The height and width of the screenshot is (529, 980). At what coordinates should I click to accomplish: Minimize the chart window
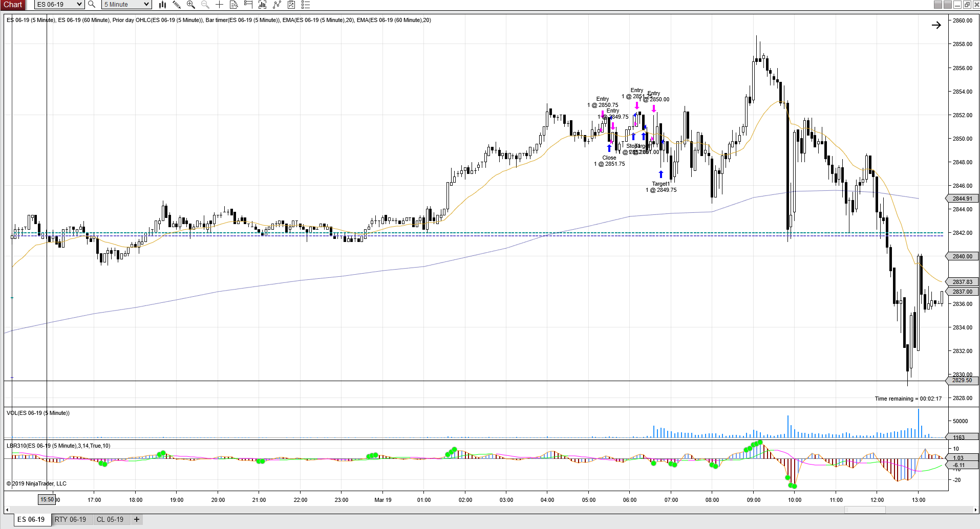(957, 5)
